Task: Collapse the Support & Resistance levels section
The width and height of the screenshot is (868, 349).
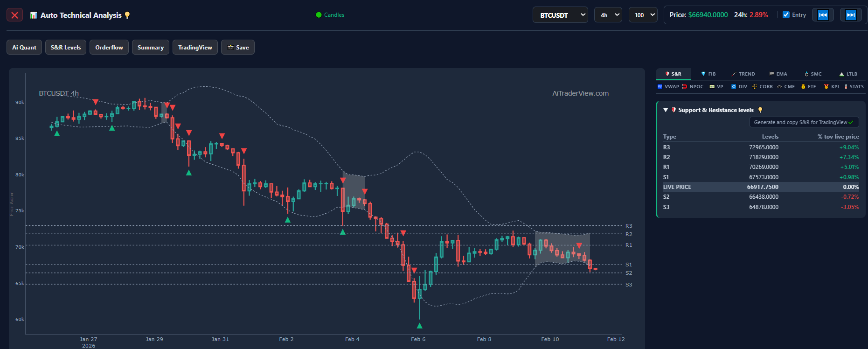Action: (x=666, y=110)
